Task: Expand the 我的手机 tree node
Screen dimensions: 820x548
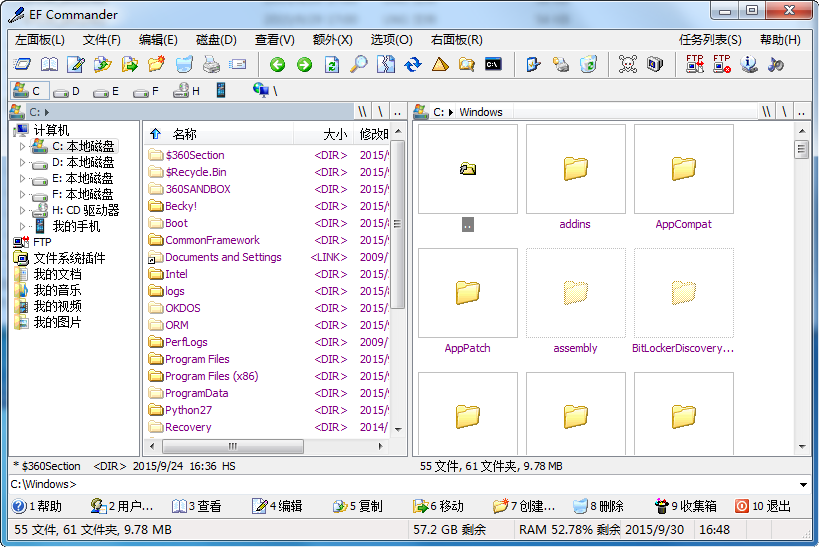Action: coord(22,227)
